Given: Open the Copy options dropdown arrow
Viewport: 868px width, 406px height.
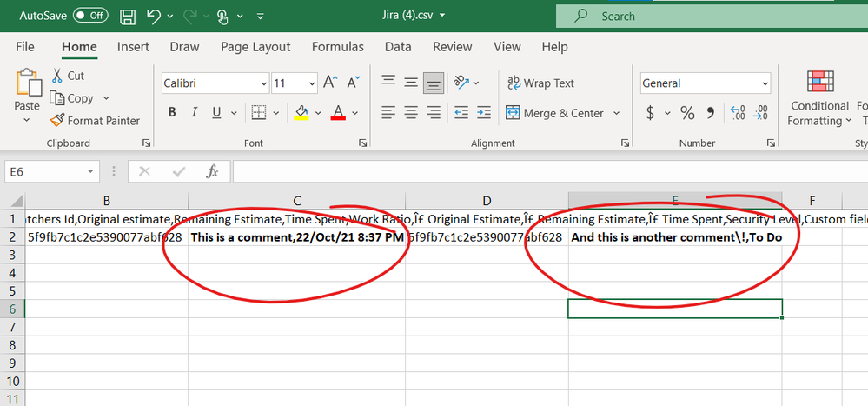Looking at the screenshot, I should [106, 98].
